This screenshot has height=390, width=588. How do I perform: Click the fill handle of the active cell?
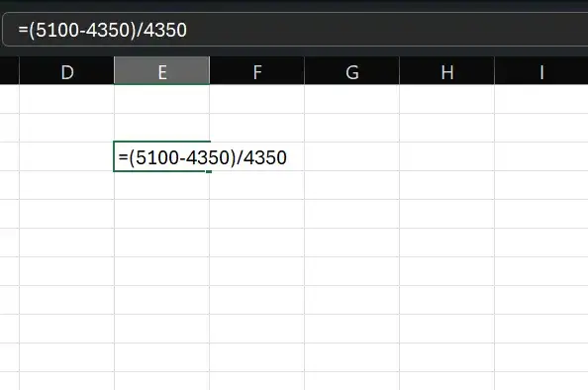[x=209, y=171]
